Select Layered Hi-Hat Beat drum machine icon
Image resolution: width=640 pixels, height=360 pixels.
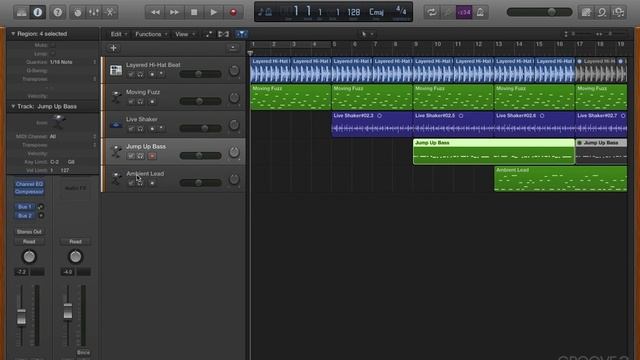(116, 70)
